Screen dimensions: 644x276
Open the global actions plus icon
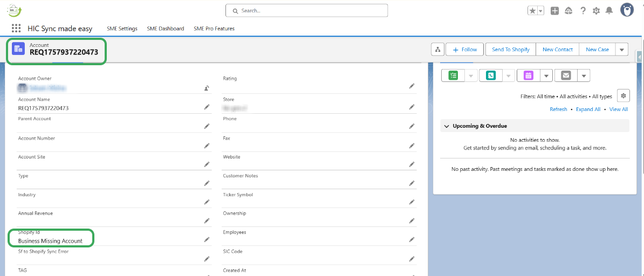[x=554, y=11]
